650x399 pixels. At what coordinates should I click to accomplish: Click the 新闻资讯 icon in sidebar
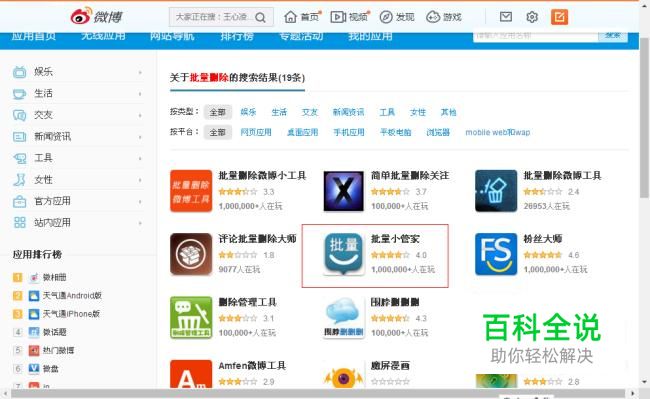(19, 136)
